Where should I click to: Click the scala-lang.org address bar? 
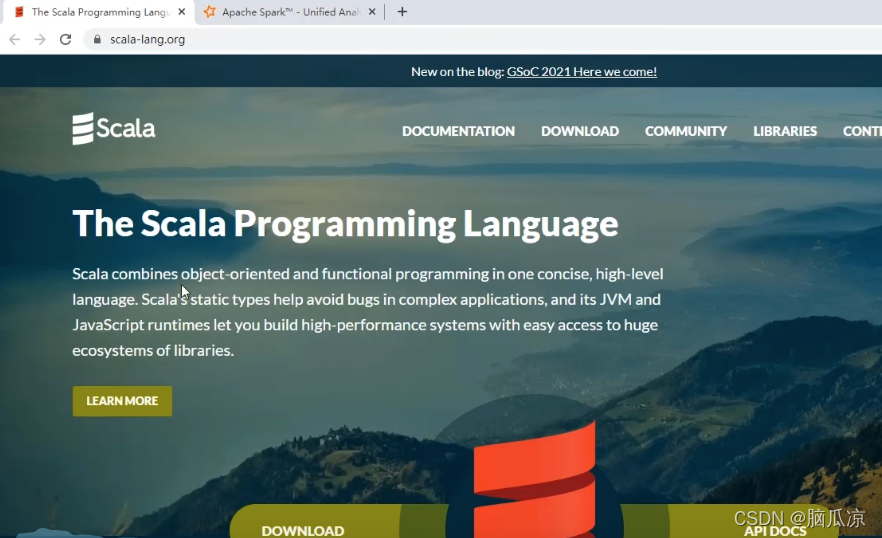click(484, 39)
